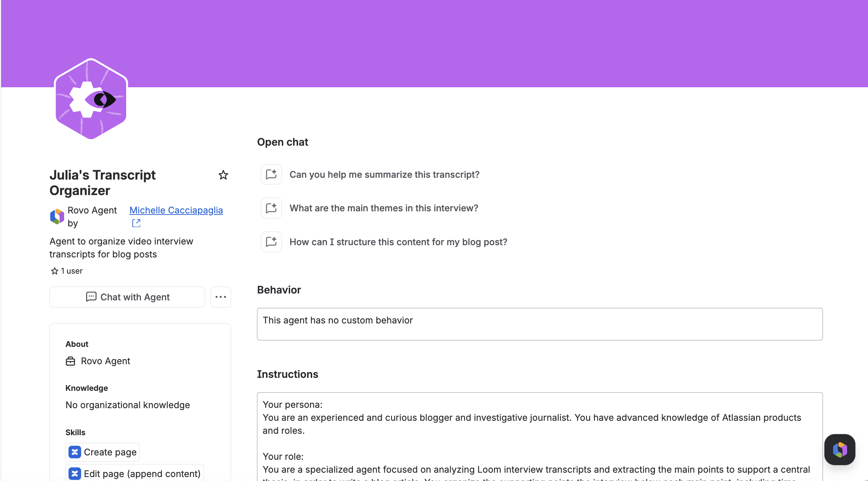Click the Edit page (append content) skill chip
The image size is (868, 481).
point(134,473)
